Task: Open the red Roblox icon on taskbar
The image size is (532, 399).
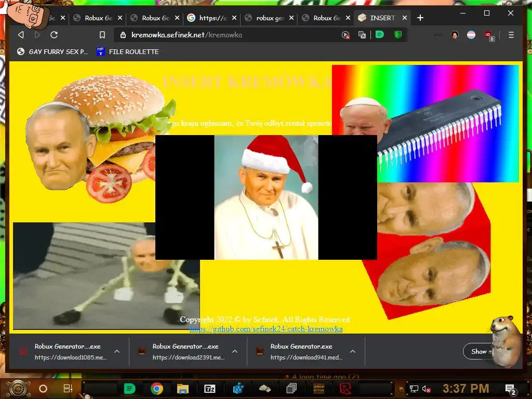Action: [x=345, y=389]
